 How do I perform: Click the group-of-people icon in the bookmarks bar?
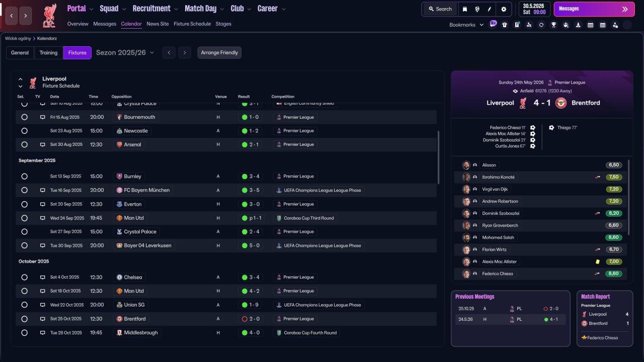(x=566, y=25)
